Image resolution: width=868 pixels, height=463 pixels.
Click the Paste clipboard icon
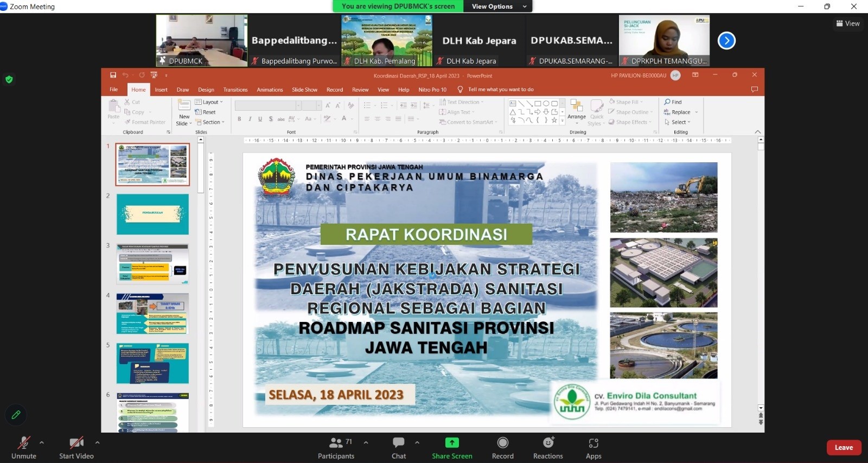pos(113,106)
